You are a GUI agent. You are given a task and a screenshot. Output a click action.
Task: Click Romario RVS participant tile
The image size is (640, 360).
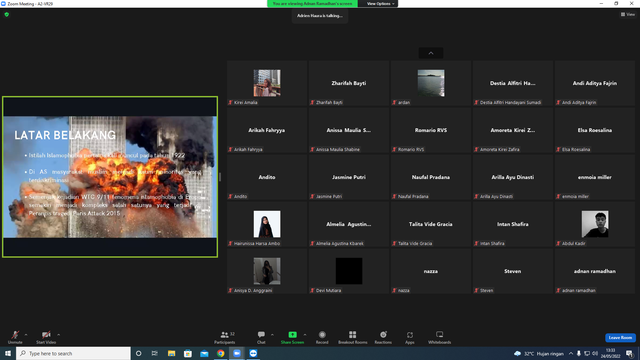click(x=431, y=130)
